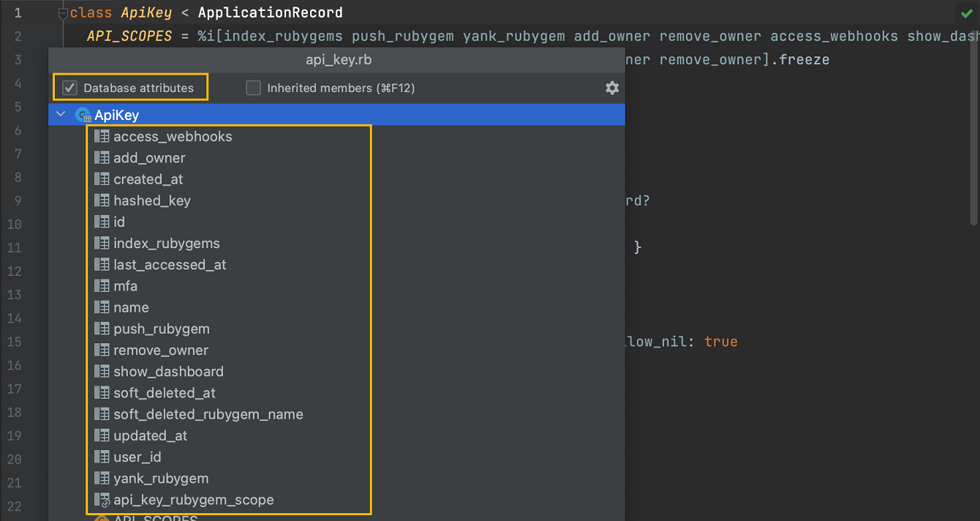This screenshot has height=521, width=980.
Task: Select the ApiKey class row
Action: (336, 115)
